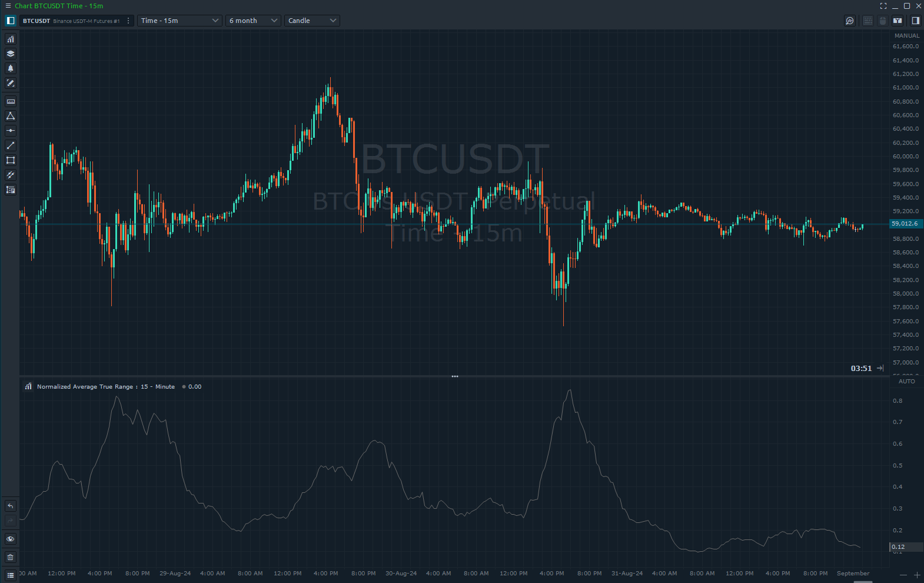Open the BTCUSDT symbol selector

(71, 21)
